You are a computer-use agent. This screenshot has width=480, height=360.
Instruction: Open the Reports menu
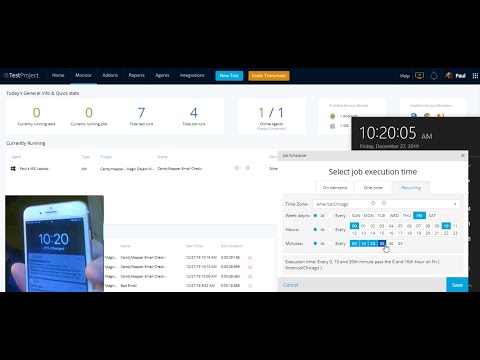[137, 75]
